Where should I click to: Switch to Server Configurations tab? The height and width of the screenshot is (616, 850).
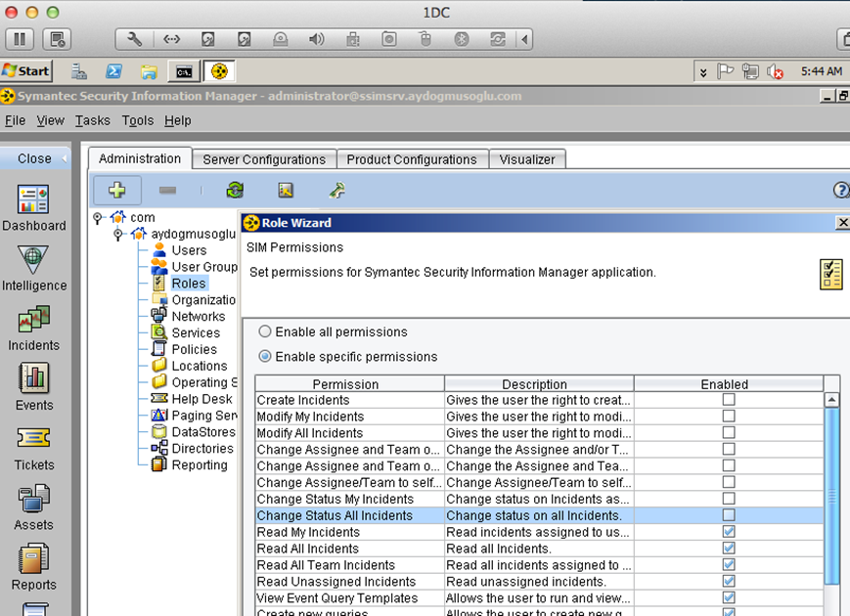point(264,159)
